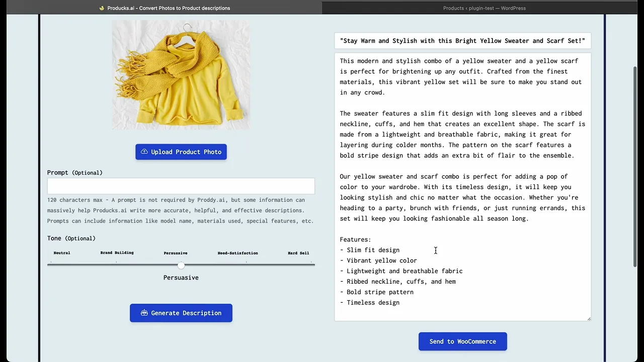
Task: Click paragraph starting 'The sweater features a slim'
Action: pyautogui.click(x=462, y=134)
